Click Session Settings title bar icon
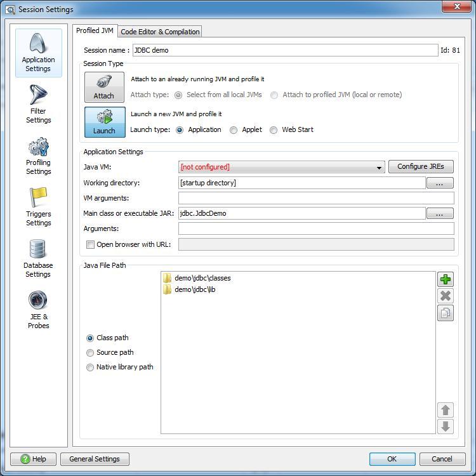This screenshot has width=476, height=476. (x=10, y=10)
